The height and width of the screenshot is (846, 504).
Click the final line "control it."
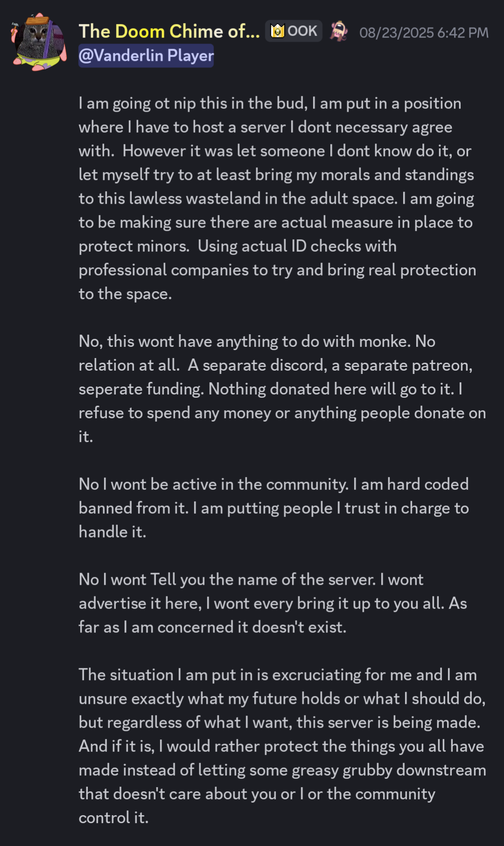click(x=114, y=817)
